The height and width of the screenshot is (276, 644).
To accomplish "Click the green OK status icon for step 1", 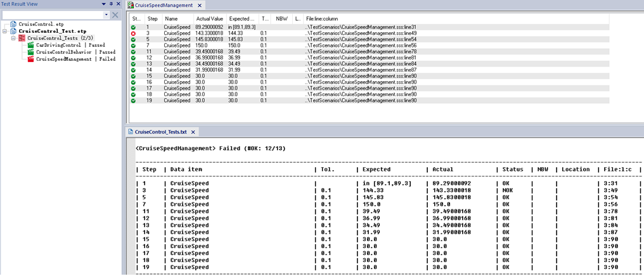I will (x=134, y=27).
